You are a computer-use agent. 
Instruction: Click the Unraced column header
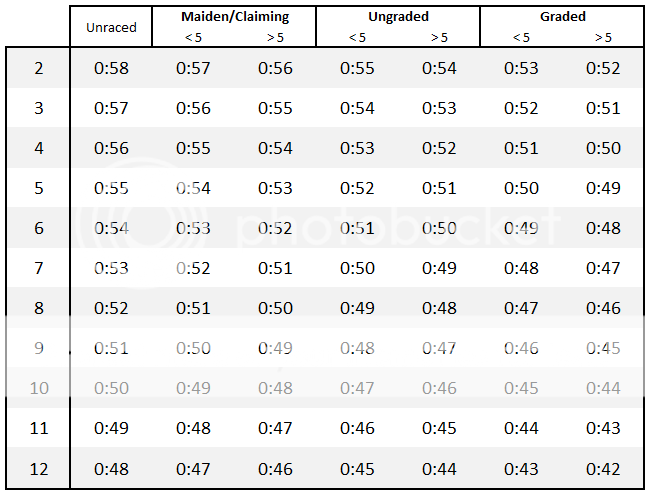click(x=111, y=27)
